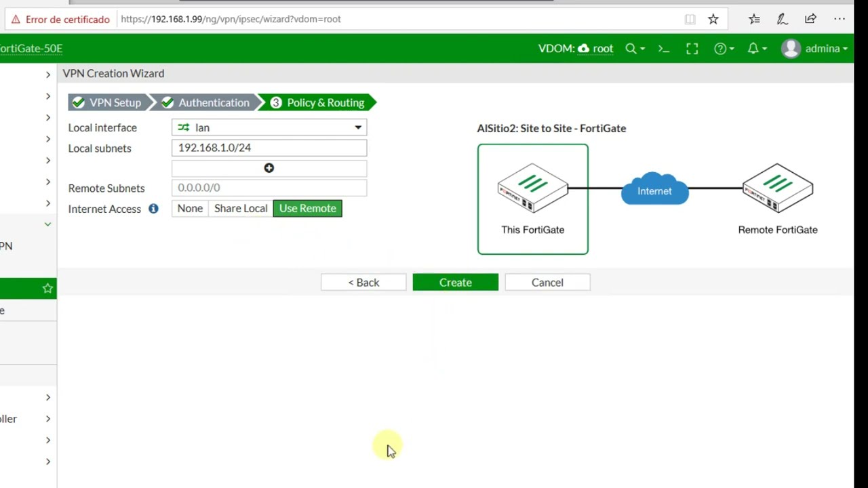Image resolution: width=868 pixels, height=488 pixels.
Task: Open the CLI console icon
Action: pos(664,49)
